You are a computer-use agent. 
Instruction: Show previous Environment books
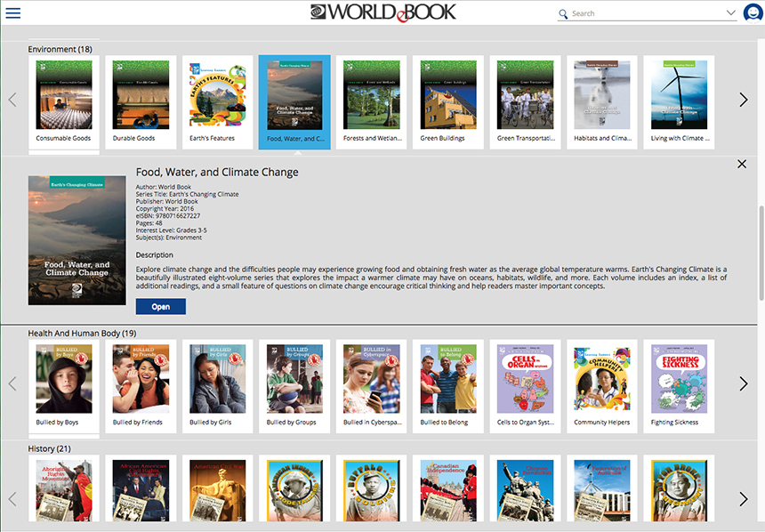tap(12, 100)
